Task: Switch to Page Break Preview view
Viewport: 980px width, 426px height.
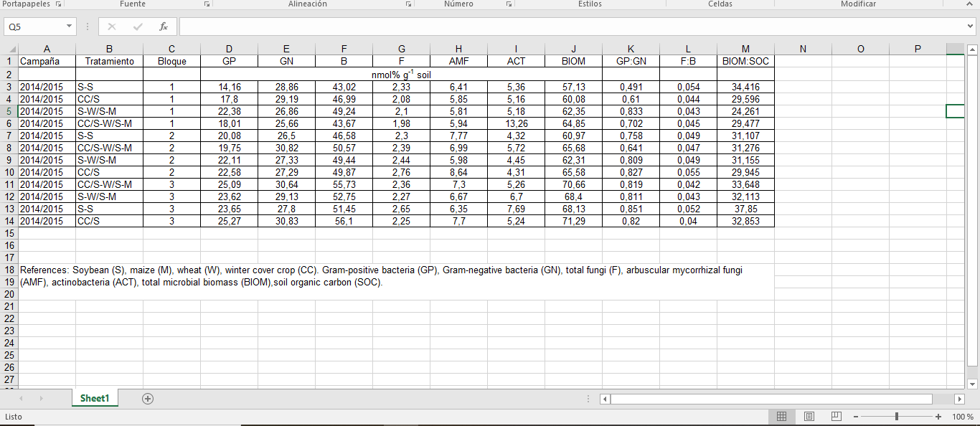Action: 836,417
